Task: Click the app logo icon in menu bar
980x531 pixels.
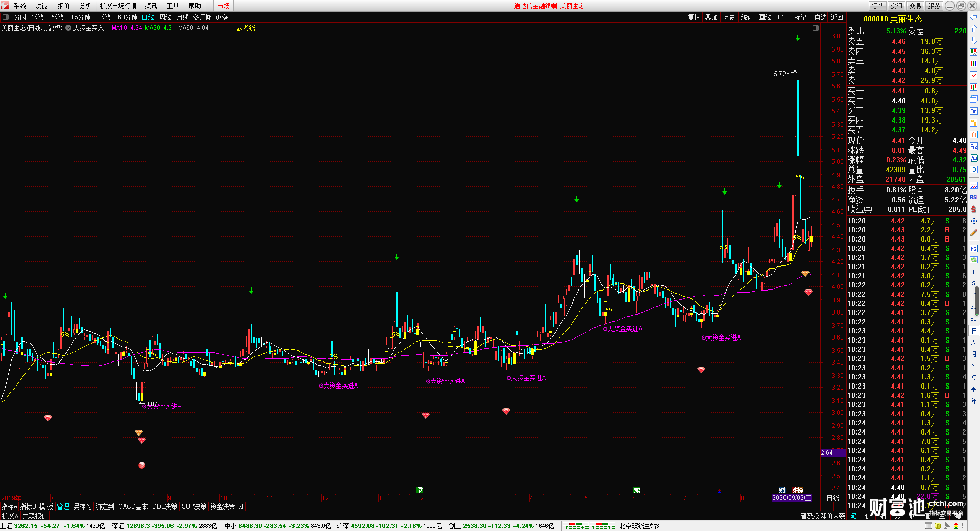Action: (x=5, y=6)
